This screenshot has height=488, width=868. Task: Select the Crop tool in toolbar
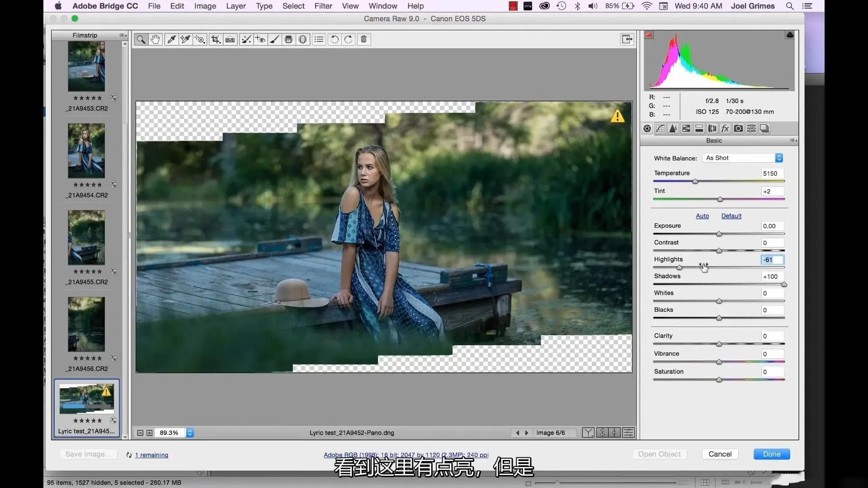216,40
